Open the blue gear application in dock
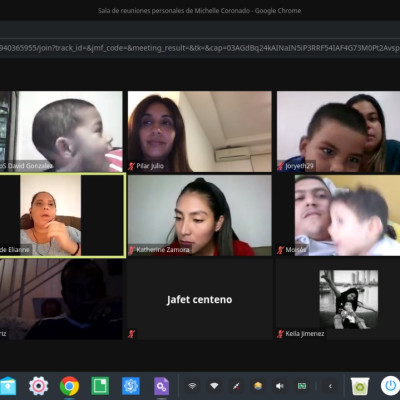The image size is (400, 400). (131, 386)
